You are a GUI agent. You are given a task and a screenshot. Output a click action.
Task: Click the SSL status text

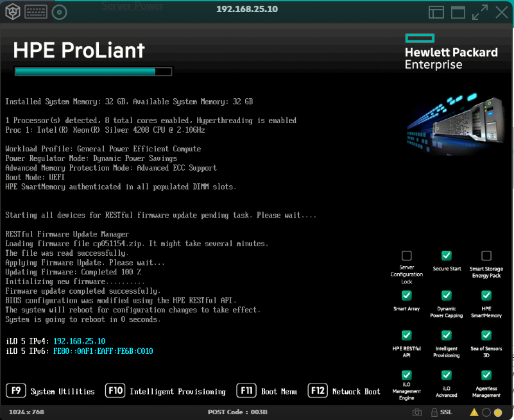[446, 412]
